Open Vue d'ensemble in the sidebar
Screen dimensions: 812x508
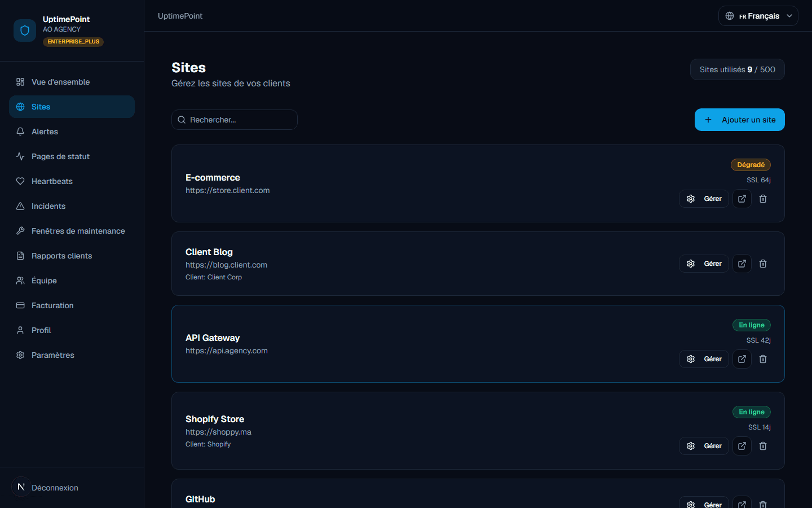point(72,82)
